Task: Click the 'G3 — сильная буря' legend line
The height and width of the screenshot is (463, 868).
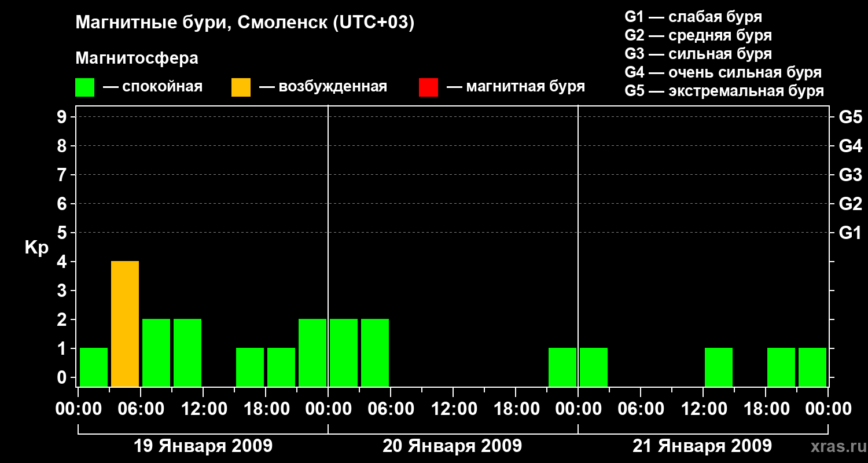Action: (698, 54)
